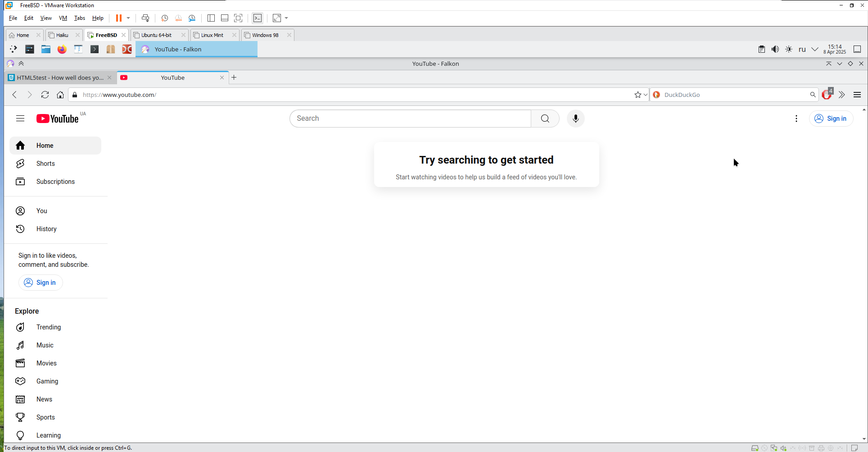Open the YouTube hamburger guide menu

(x=20, y=119)
